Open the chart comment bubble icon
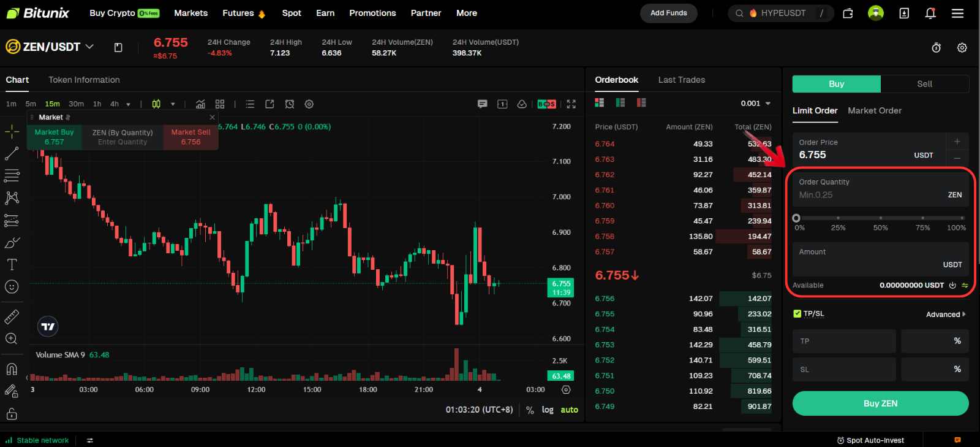Image resolution: width=980 pixels, height=447 pixels. coord(483,104)
